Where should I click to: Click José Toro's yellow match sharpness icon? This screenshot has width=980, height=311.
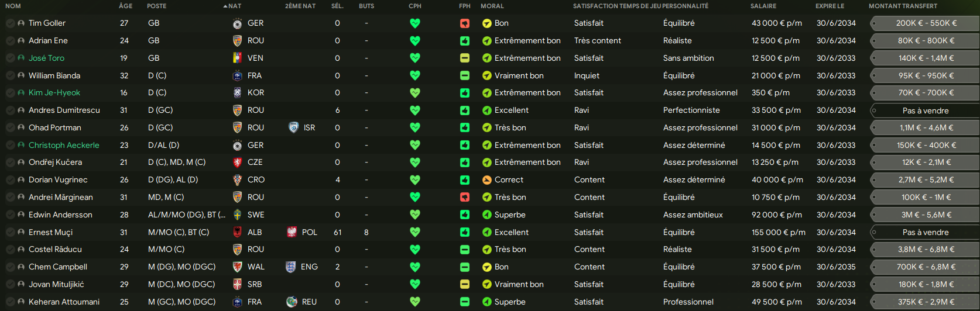(x=464, y=58)
